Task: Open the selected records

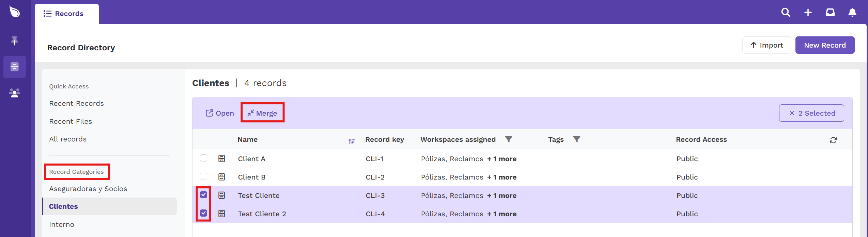Action: (220, 113)
